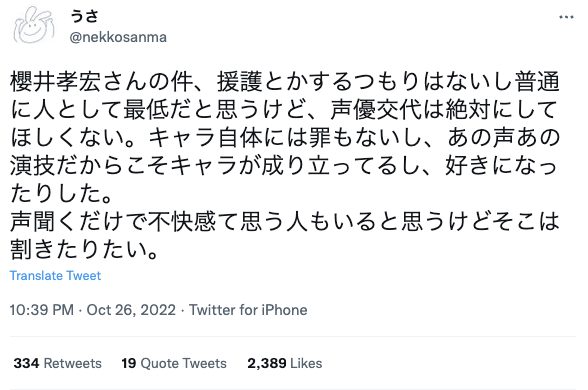View the 2,389 Likes list

[x=285, y=363]
